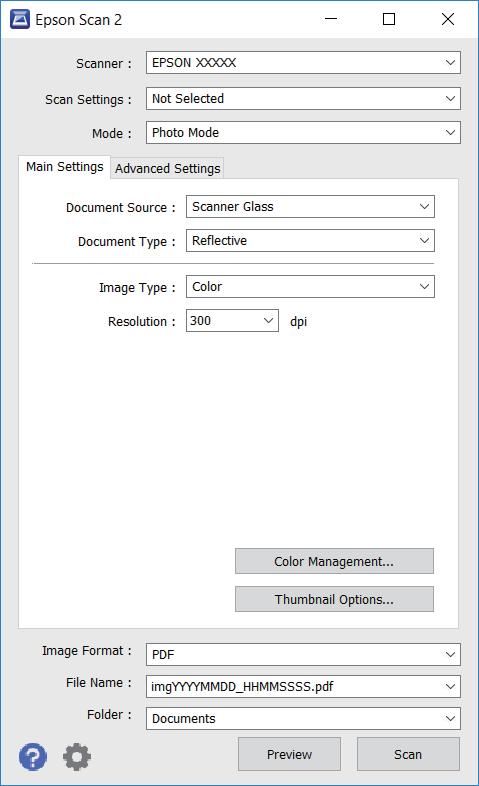This screenshot has height=786, width=479.
Task: Click the File Name field
Action: point(303,686)
